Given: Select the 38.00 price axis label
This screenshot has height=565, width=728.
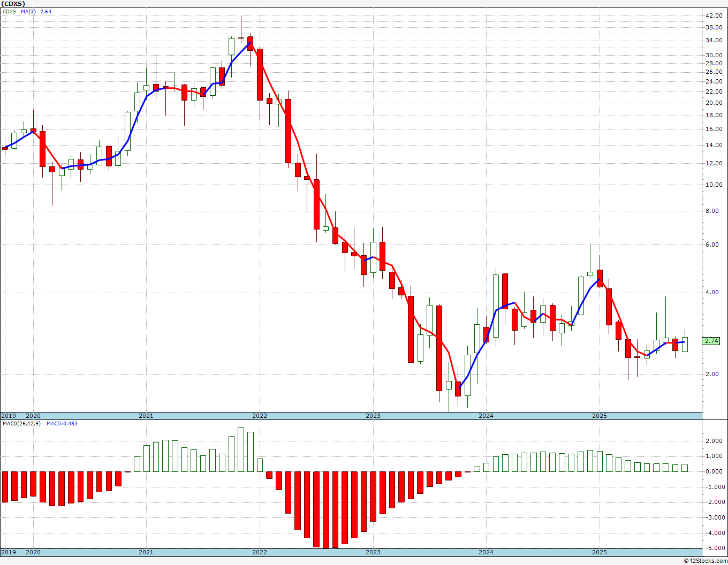Looking at the screenshot, I should click(x=714, y=28).
